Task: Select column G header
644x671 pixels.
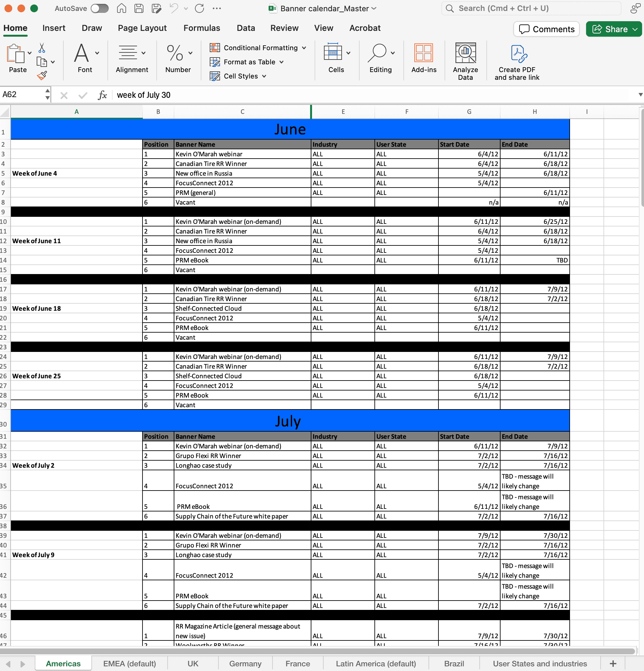Action: [469, 112]
